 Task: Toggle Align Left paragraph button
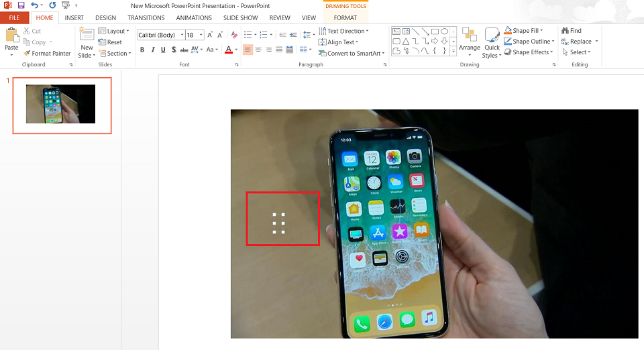[248, 50]
